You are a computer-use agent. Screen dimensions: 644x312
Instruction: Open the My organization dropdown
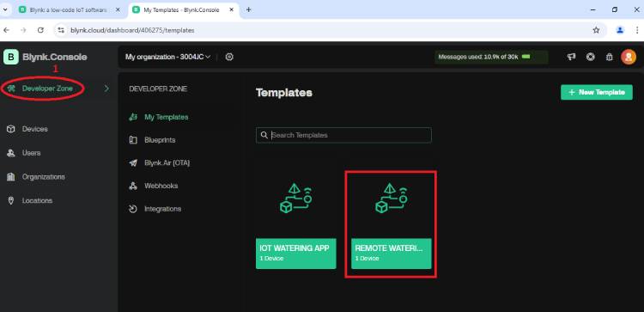click(x=168, y=57)
